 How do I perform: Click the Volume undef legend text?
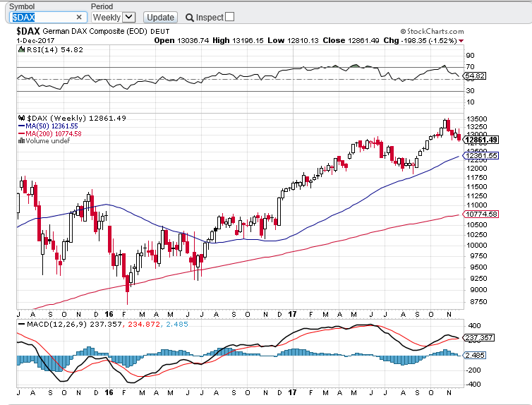click(x=48, y=141)
